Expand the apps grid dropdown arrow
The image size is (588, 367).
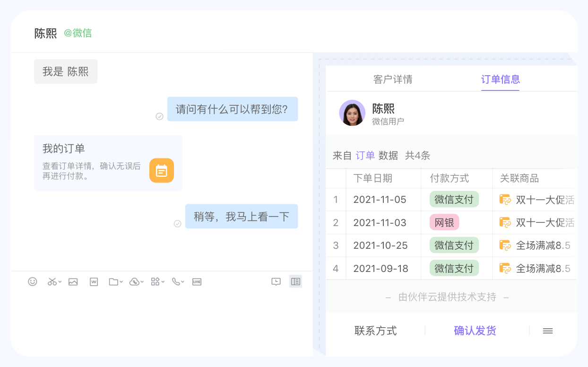pos(163,282)
